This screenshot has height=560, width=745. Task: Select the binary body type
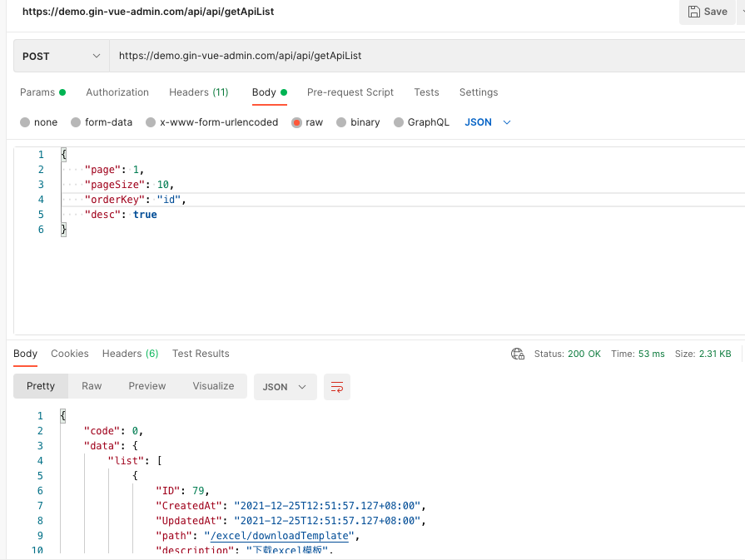click(x=358, y=121)
